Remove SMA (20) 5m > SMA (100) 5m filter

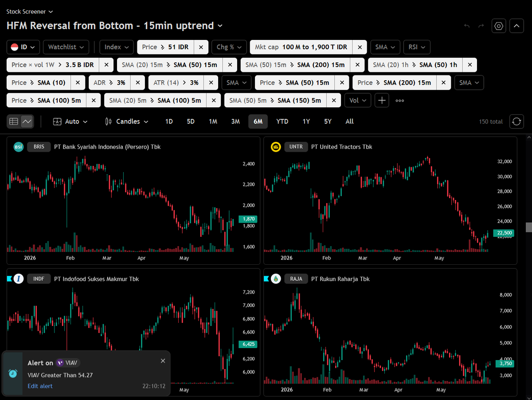click(214, 100)
